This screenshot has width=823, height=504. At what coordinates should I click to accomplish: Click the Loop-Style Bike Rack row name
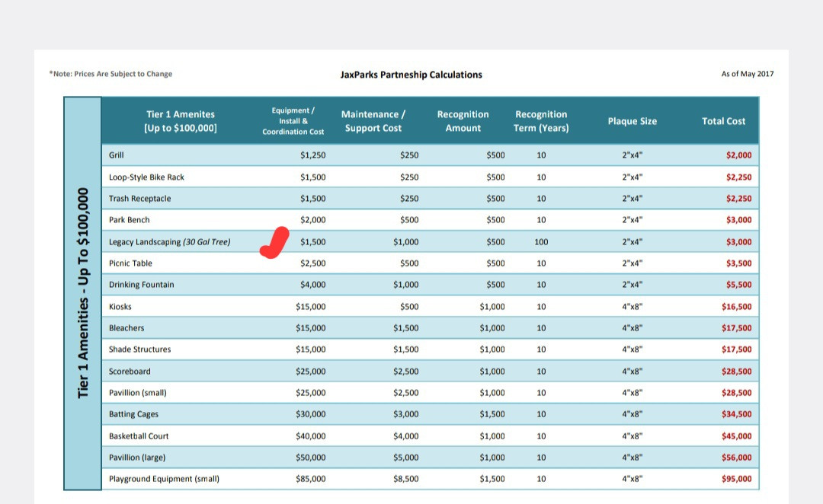tap(146, 177)
